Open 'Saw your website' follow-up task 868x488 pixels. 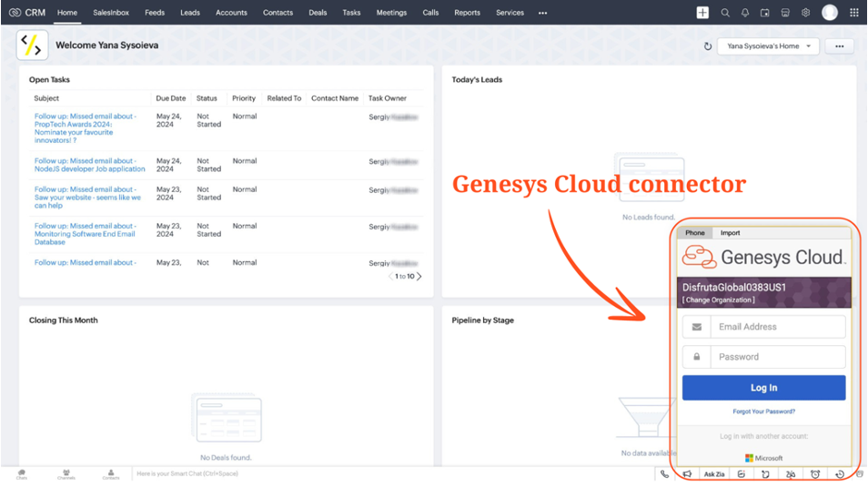pos(87,198)
